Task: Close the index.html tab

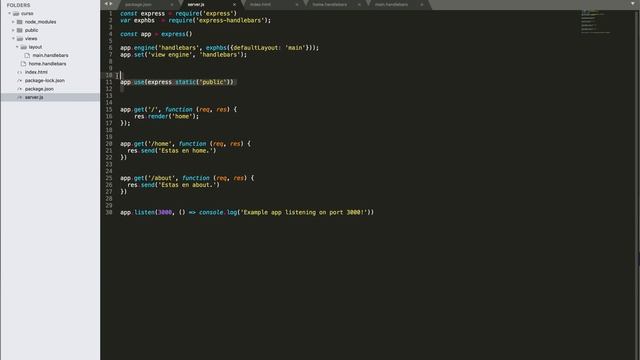Action: pyautogui.click(x=297, y=4)
